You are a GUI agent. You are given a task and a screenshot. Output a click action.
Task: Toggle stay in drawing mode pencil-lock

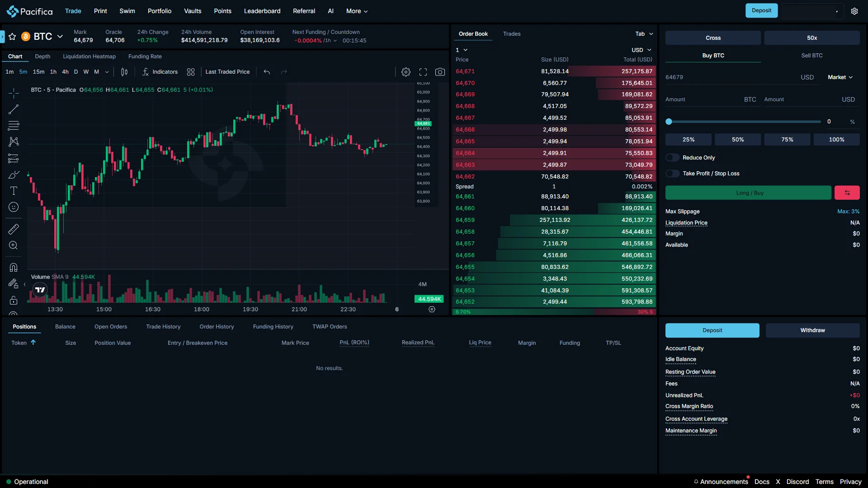(x=14, y=284)
